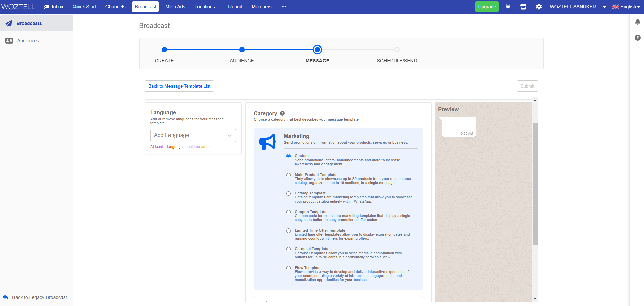Select the Carousel Template option
The height and width of the screenshot is (306, 644).
point(288,249)
